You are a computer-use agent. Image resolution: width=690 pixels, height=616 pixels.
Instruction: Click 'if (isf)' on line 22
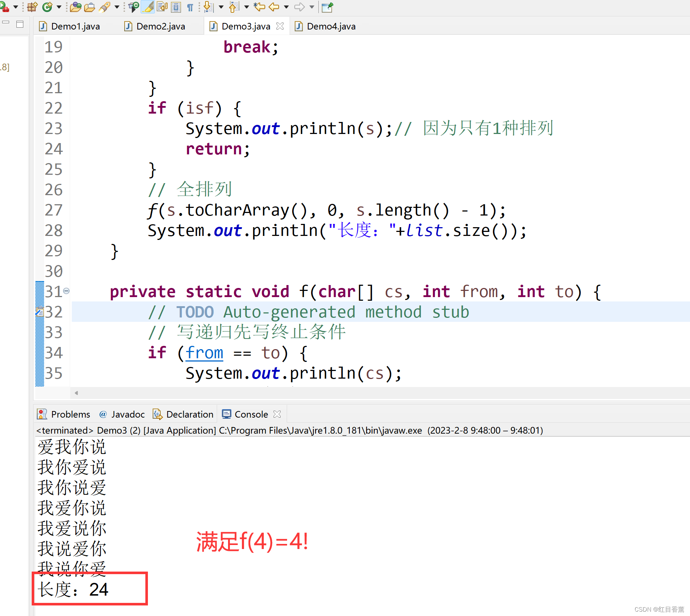185,108
